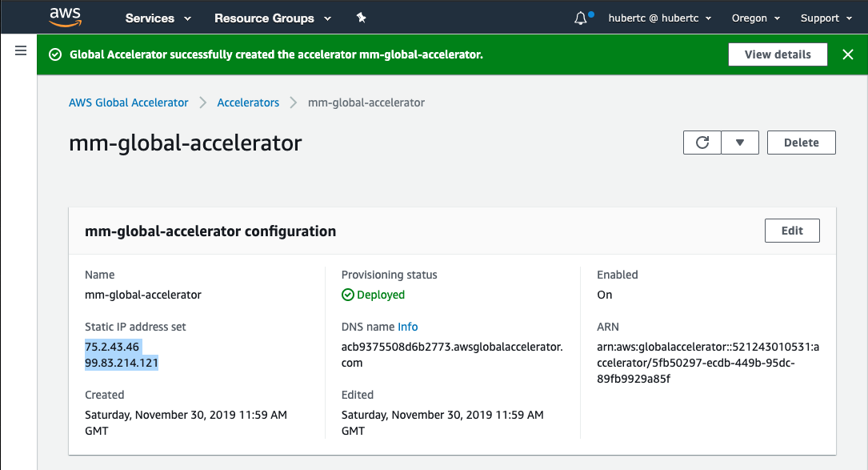Image resolution: width=868 pixels, height=470 pixels.
Task: Click the ARN value text
Action: 708,363
